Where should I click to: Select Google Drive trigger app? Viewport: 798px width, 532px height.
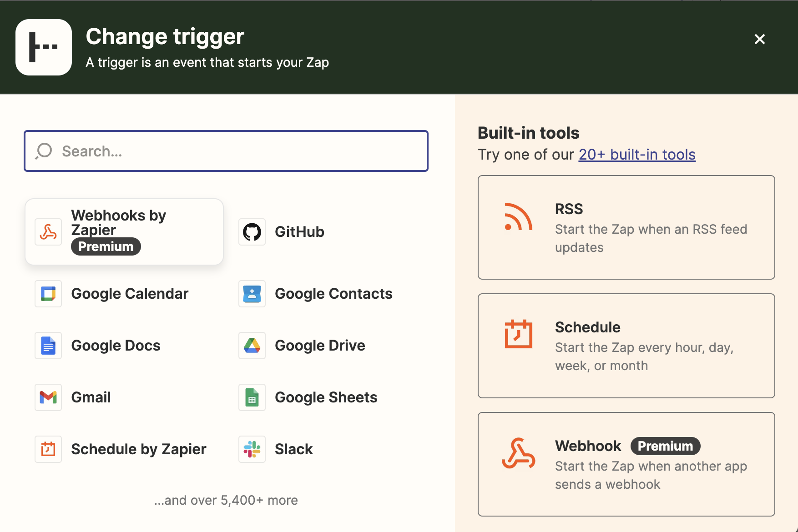[328, 346]
